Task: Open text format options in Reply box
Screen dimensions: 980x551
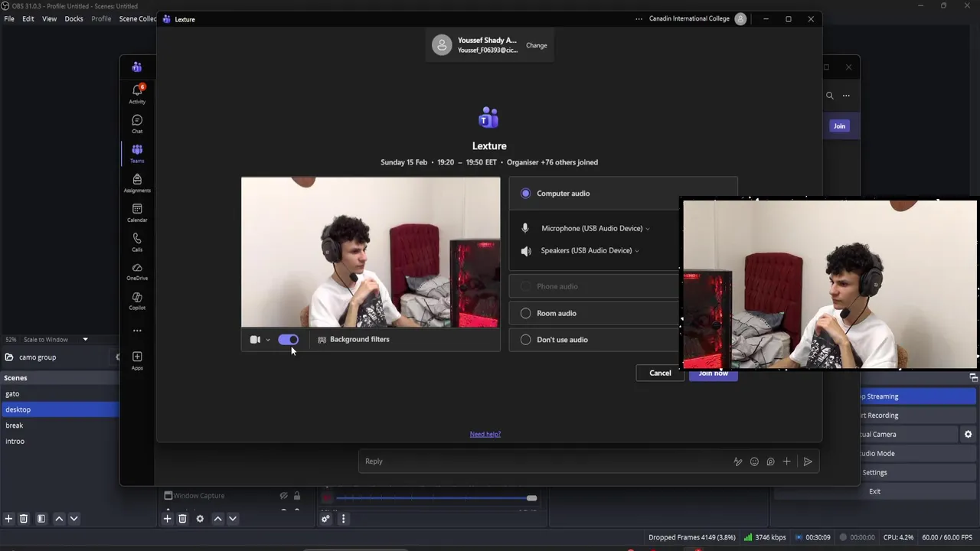Action: pos(737,461)
